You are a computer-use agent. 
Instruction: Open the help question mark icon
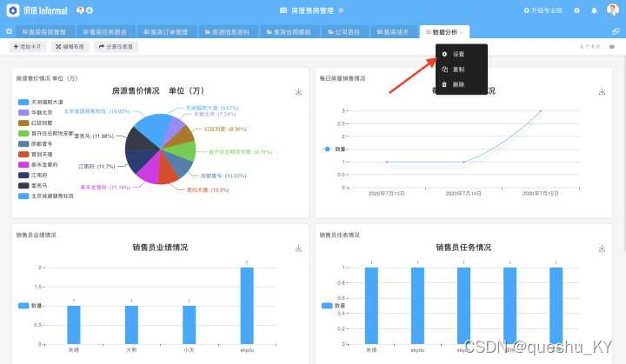point(577,10)
